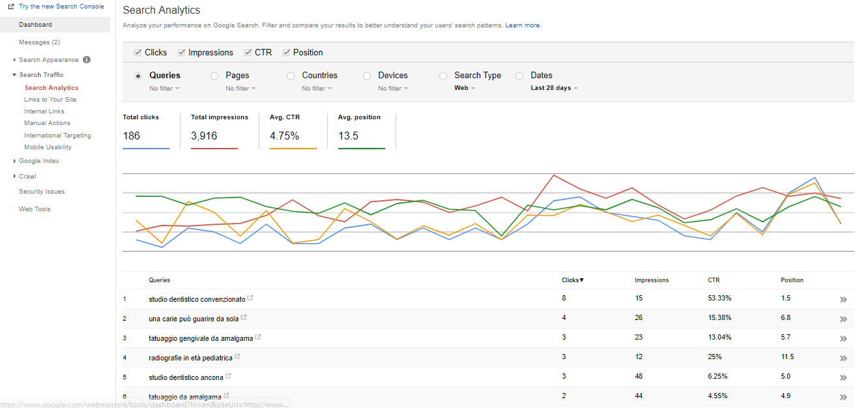This screenshot has height=408, width=868.
Task: Open Messages (2) in sidebar
Action: coord(39,42)
